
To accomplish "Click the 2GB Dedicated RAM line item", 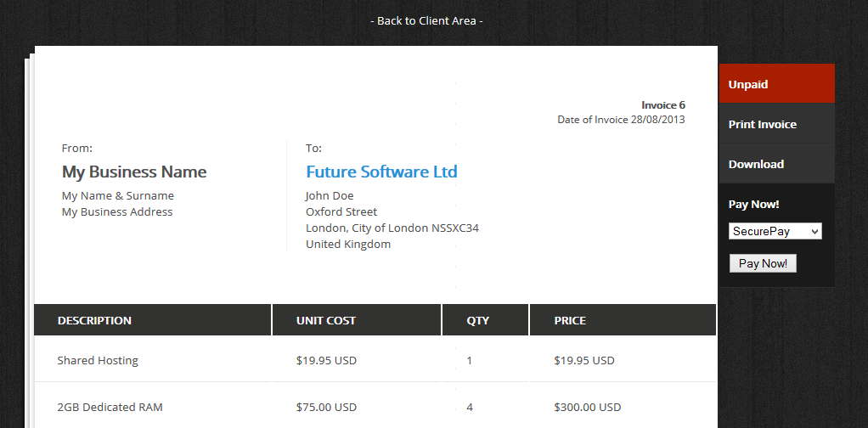I will [x=110, y=407].
